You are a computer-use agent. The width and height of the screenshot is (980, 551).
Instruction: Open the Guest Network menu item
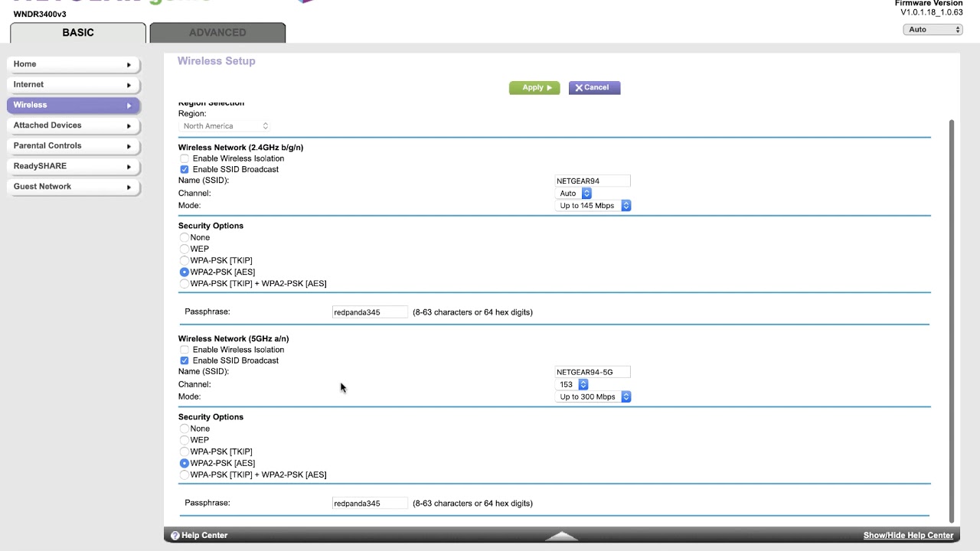pos(73,187)
